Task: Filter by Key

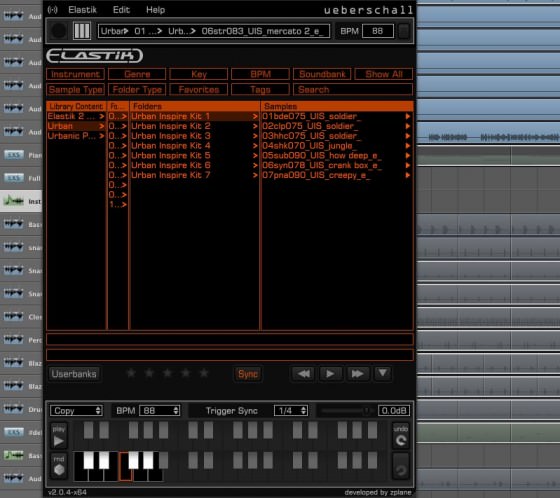Action: click(x=199, y=74)
